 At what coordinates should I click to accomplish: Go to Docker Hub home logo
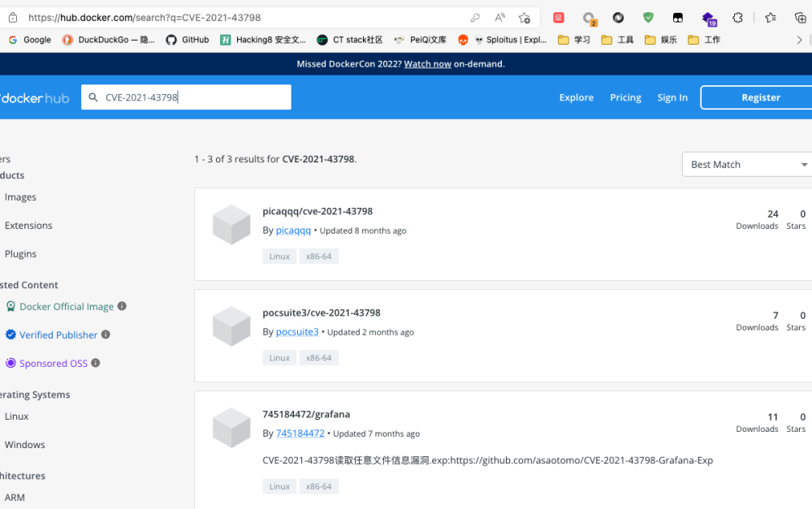[34, 98]
